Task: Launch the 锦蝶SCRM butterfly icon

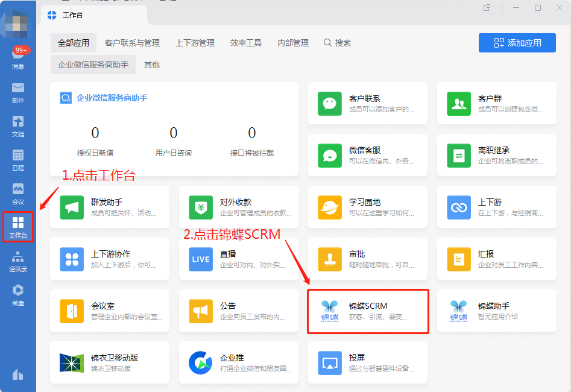Action: 330,311
